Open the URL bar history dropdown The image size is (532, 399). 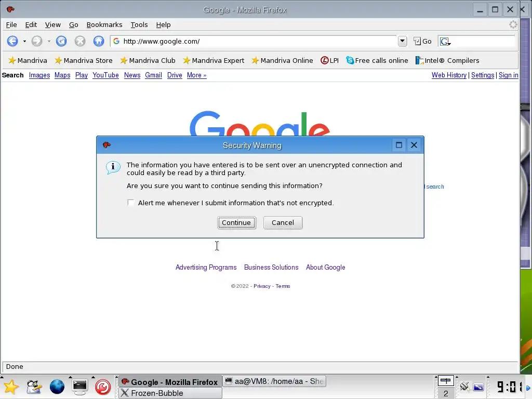click(402, 42)
